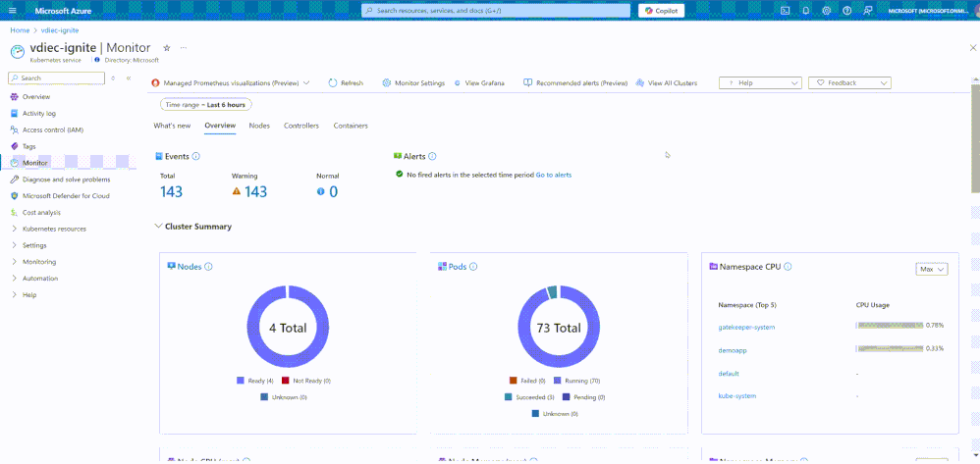Close the Monitor blade with X
980x464 pixels.
point(972,47)
